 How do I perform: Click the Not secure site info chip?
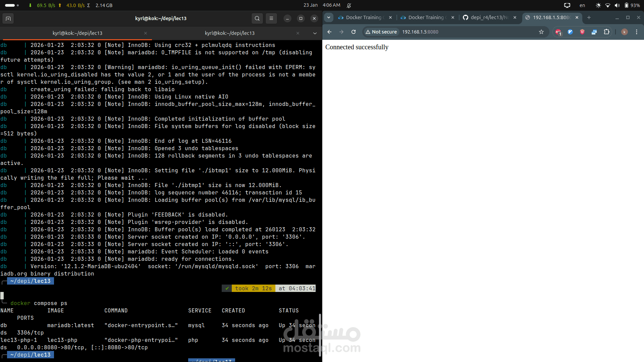(x=381, y=32)
